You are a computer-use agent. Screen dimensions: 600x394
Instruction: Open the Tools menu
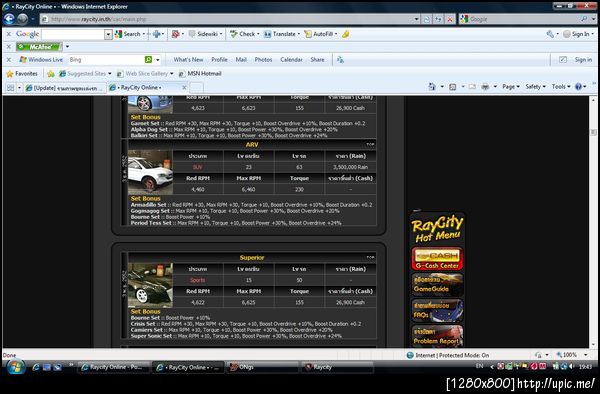[x=561, y=87]
